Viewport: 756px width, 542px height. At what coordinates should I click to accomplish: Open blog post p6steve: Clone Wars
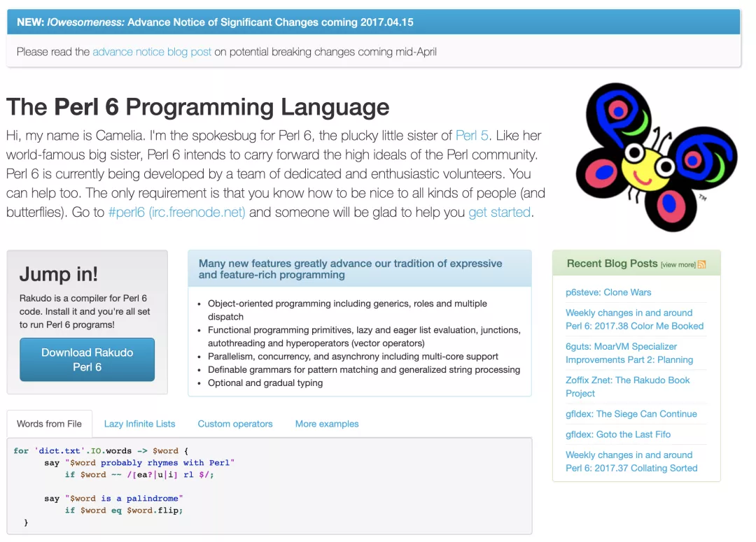608,292
